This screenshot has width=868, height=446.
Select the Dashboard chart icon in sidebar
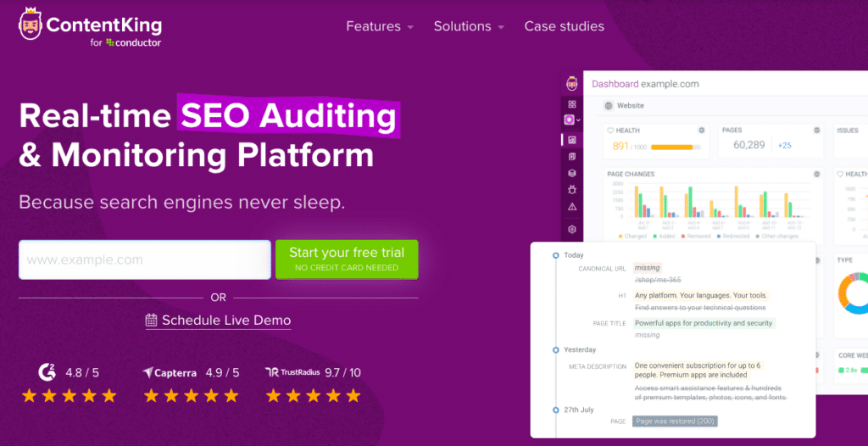572,140
